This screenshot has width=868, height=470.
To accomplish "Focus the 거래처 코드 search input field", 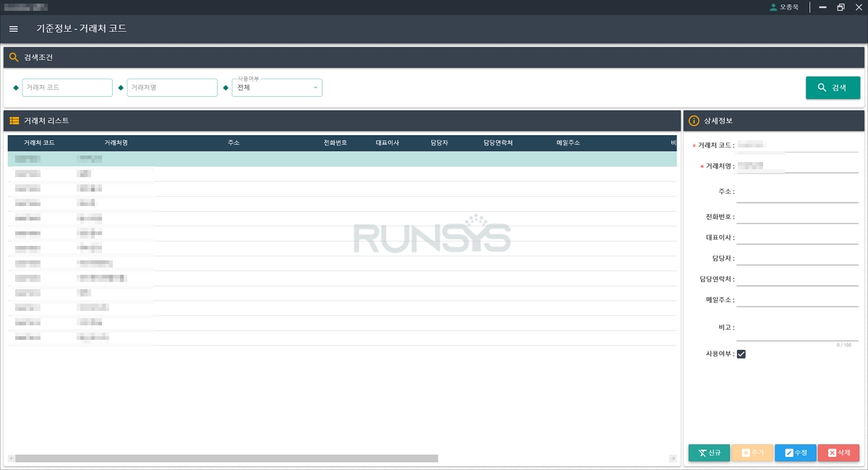I will click(67, 87).
